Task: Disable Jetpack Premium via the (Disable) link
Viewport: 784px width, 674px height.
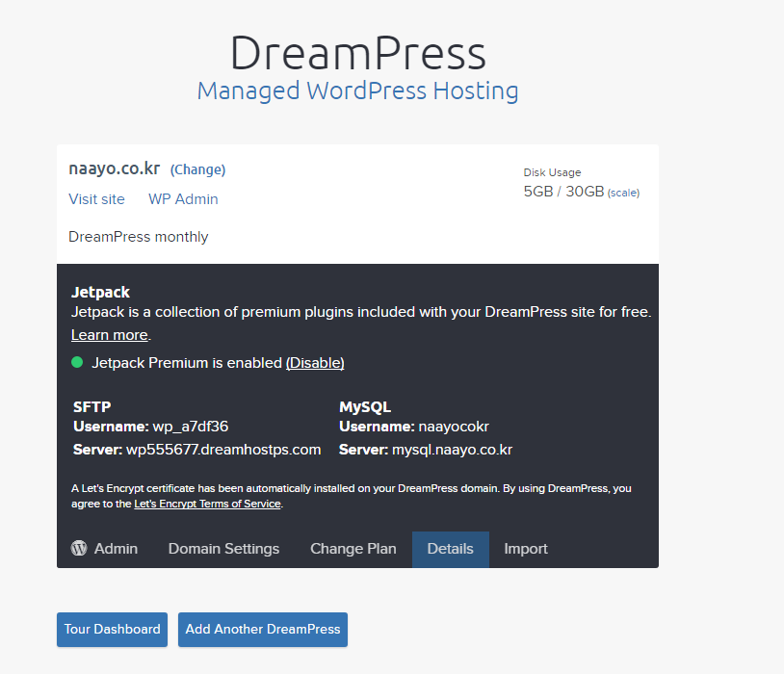Action: point(315,363)
